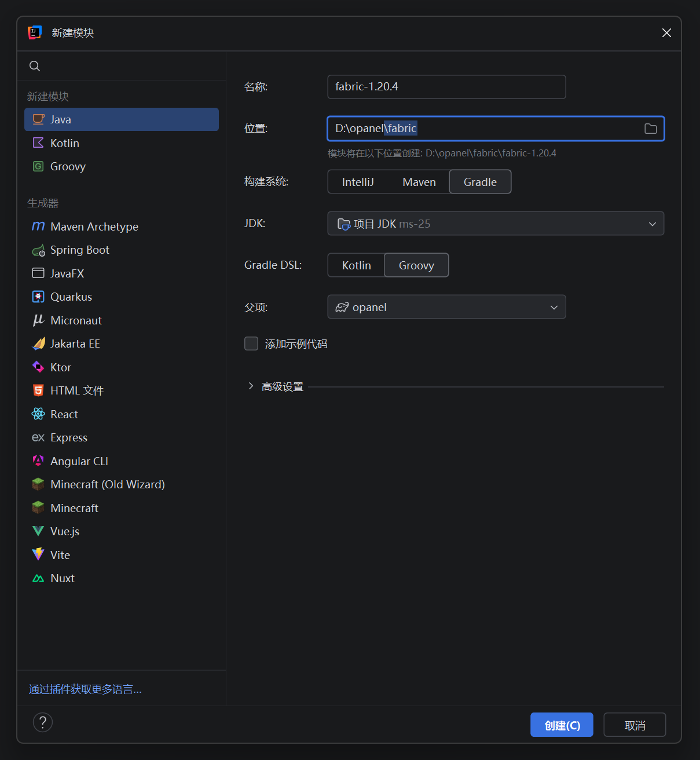Choose the Minecraft (Old Wizard) block icon
This screenshot has height=760, width=700.
click(x=38, y=484)
